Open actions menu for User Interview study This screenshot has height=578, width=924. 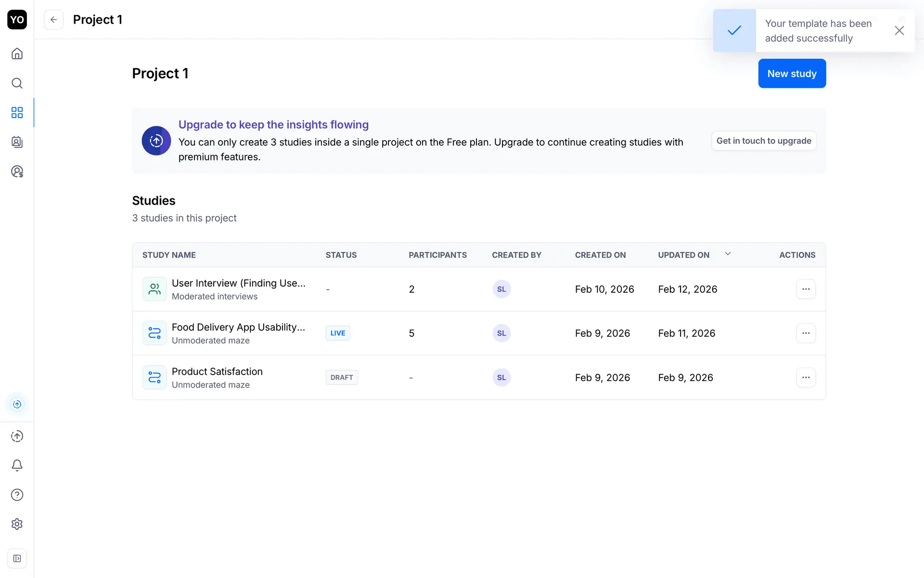806,289
